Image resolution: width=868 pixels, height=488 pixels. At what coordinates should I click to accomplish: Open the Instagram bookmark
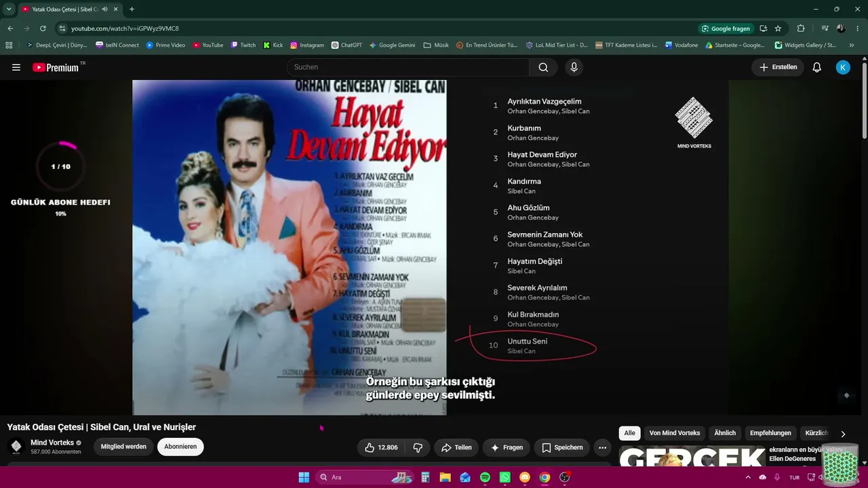307,45
